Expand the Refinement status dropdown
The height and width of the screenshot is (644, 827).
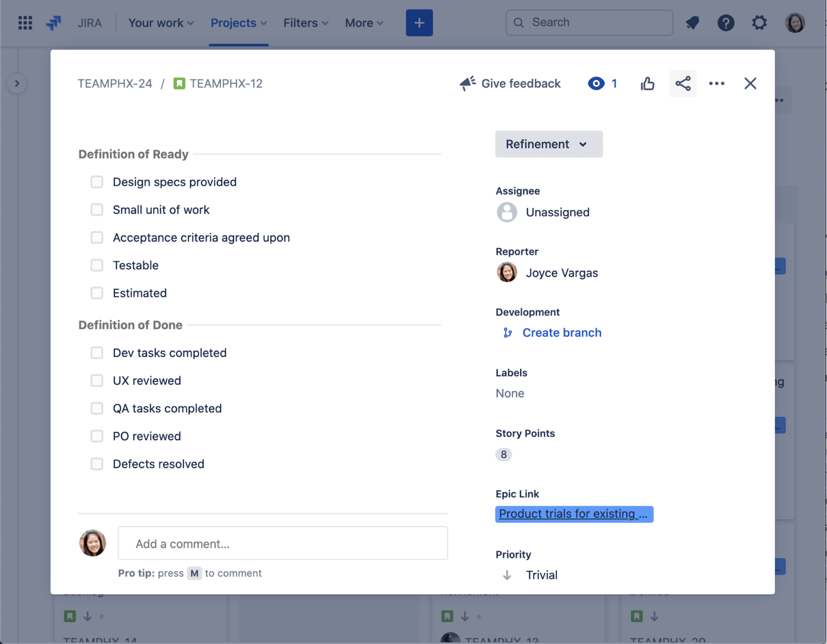point(548,144)
